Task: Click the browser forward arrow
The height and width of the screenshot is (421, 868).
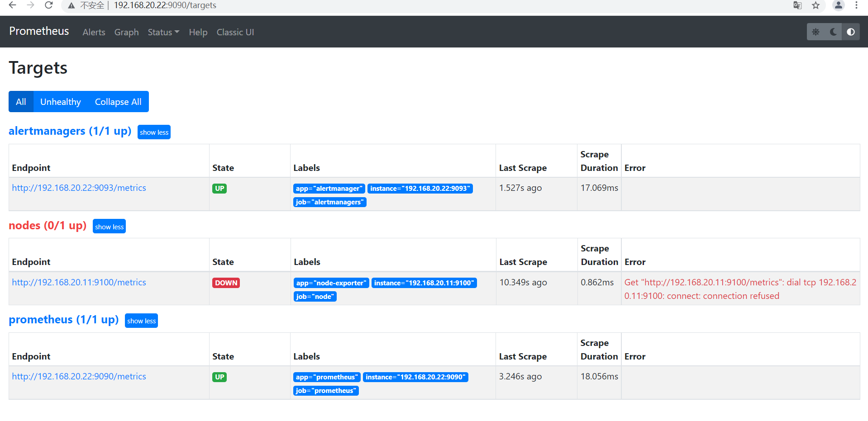Action: click(31, 5)
